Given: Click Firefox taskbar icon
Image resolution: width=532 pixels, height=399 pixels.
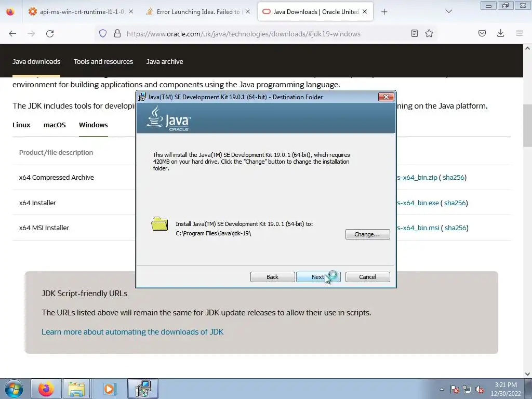Looking at the screenshot, I should click(x=46, y=389).
